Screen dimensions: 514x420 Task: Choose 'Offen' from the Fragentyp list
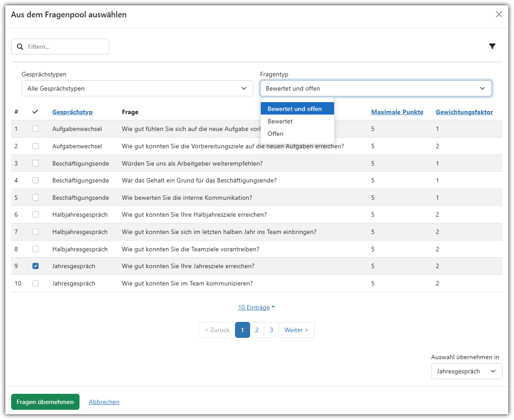pyautogui.click(x=275, y=134)
